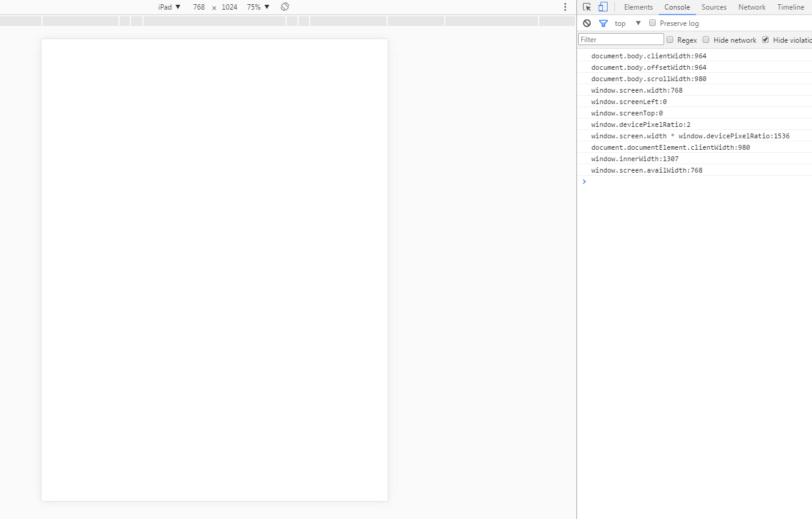This screenshot has width=812, height=519.
Task: Open the top execution context dropdown
Action: tap(628, 23)
